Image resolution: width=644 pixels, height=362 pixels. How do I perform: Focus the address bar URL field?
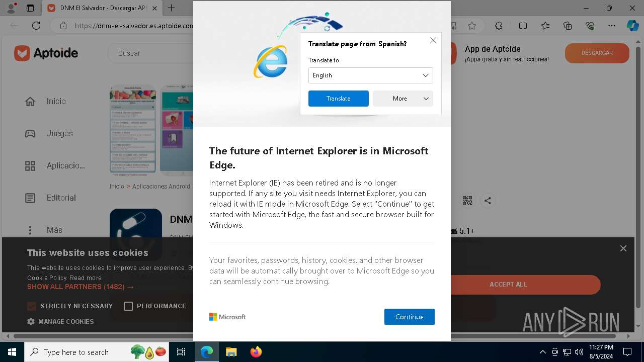[x=133, y=26]
